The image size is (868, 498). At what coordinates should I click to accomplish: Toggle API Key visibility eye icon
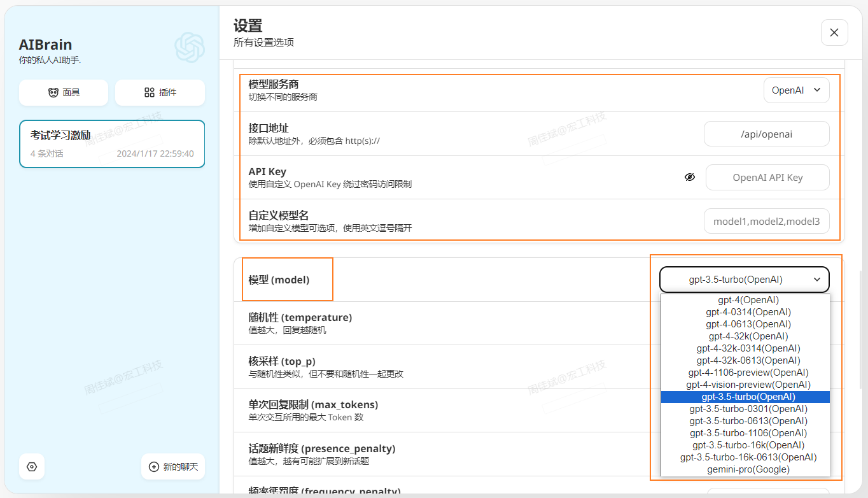pos(690,177)
